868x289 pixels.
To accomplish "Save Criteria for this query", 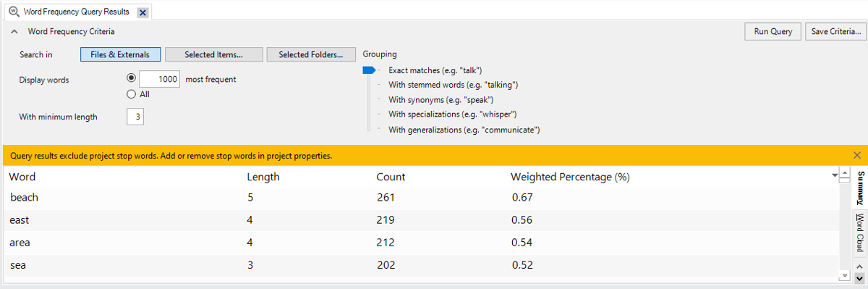I will [835, 31].
